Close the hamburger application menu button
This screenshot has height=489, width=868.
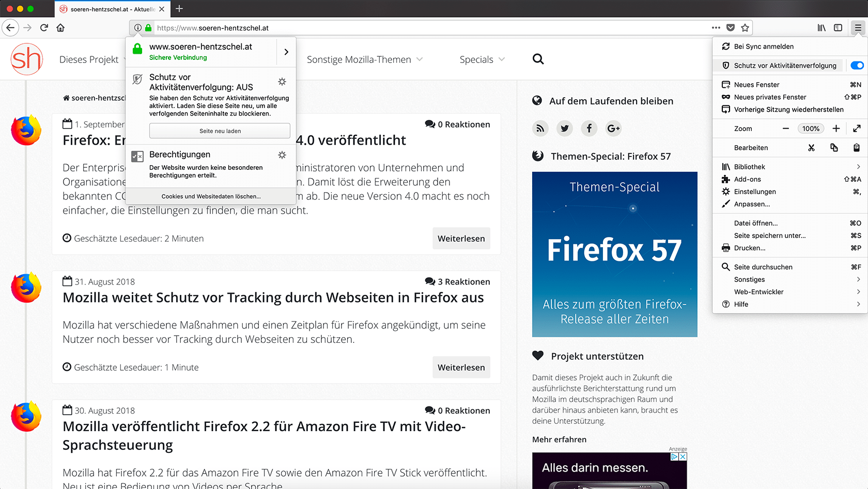pos(858,28)
